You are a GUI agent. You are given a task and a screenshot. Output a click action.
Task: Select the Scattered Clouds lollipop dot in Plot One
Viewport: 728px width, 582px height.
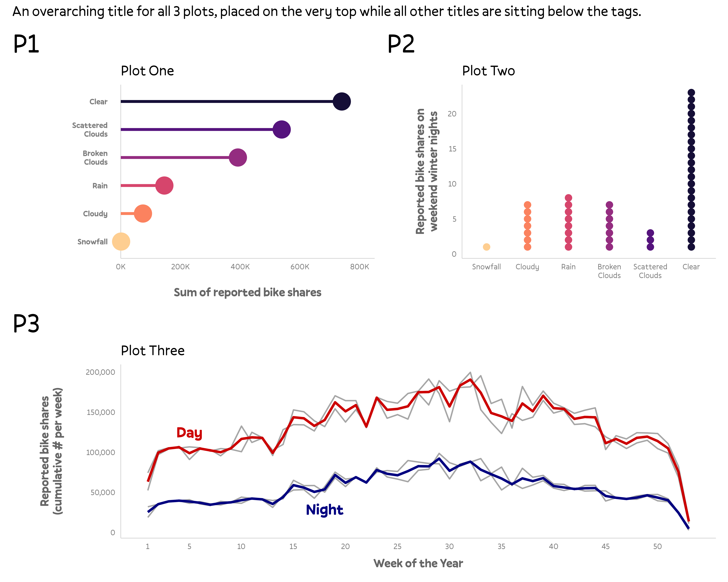(x=282, y=129)
